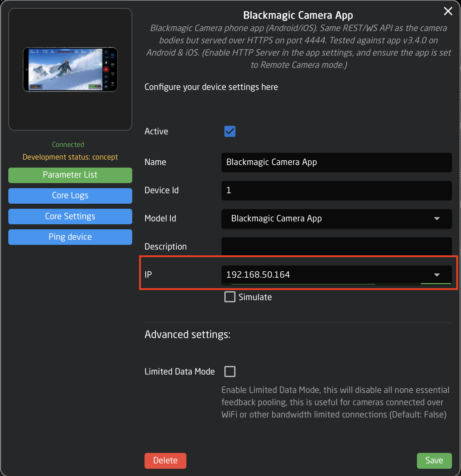The width and height of the screenshot is (461, 476).
Task: Click the Limited Data Mode label
Action: [x=180, y=372]
